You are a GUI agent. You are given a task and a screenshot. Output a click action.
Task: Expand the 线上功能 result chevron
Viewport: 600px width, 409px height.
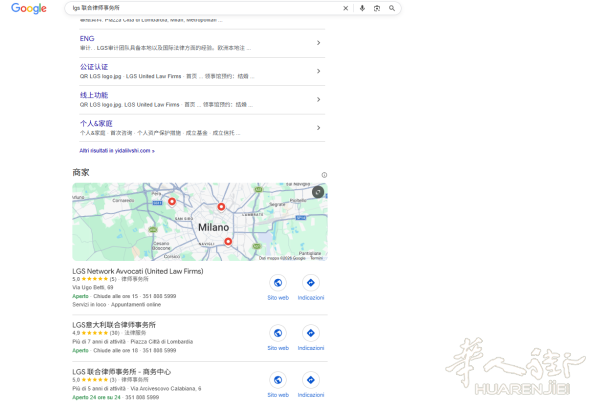pos(318,99)
